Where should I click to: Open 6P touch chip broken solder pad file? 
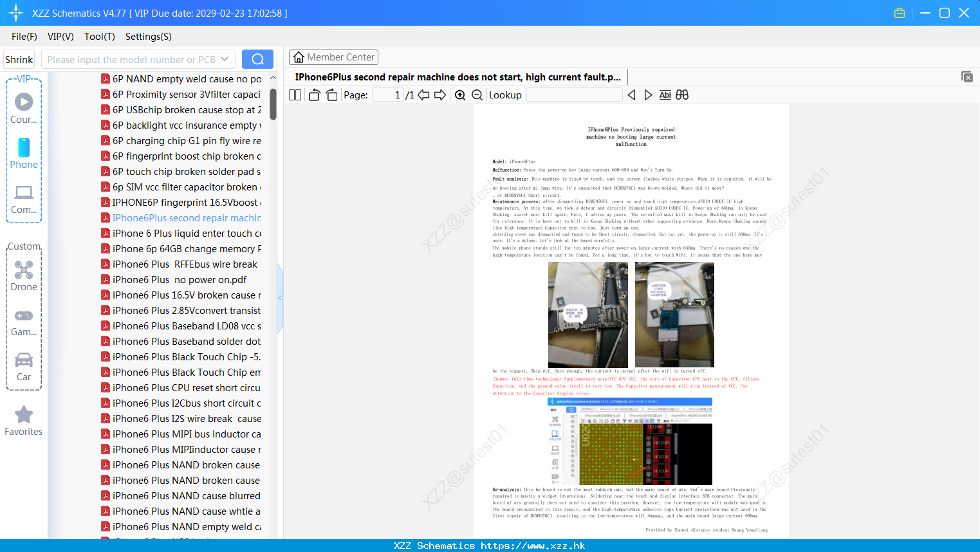coord(181,172)
